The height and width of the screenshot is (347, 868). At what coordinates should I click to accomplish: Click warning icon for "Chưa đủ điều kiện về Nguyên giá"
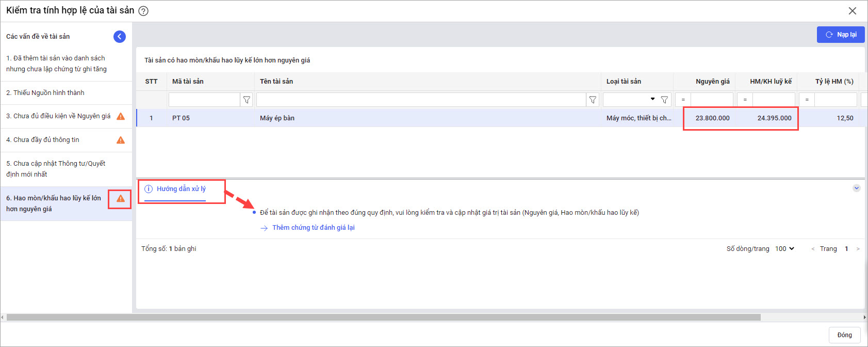tap(121, 116)
